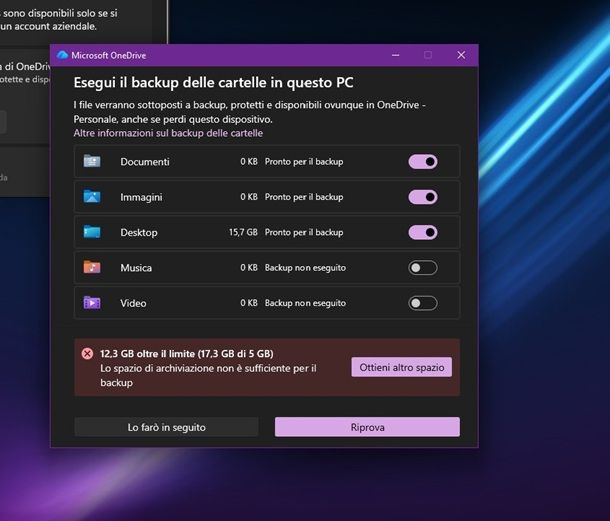
Task: Select the 'Immagini' folder label
Action: 141,197
